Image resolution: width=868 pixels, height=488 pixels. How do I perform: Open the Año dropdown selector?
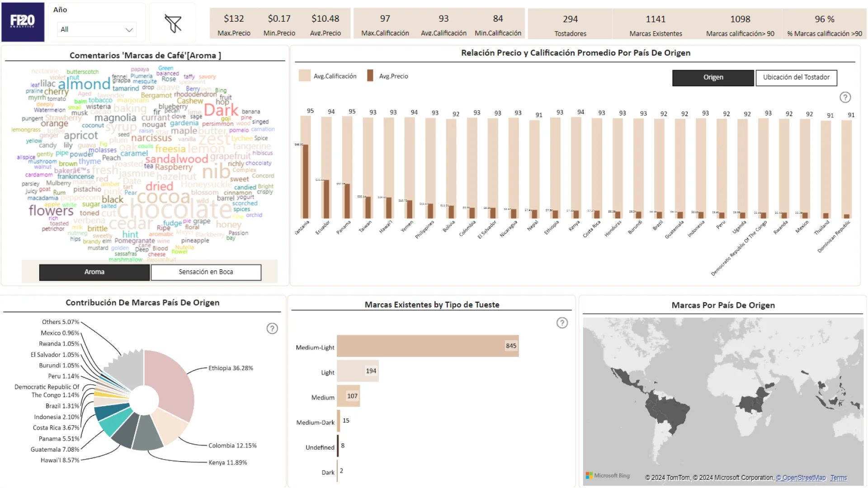97,29
